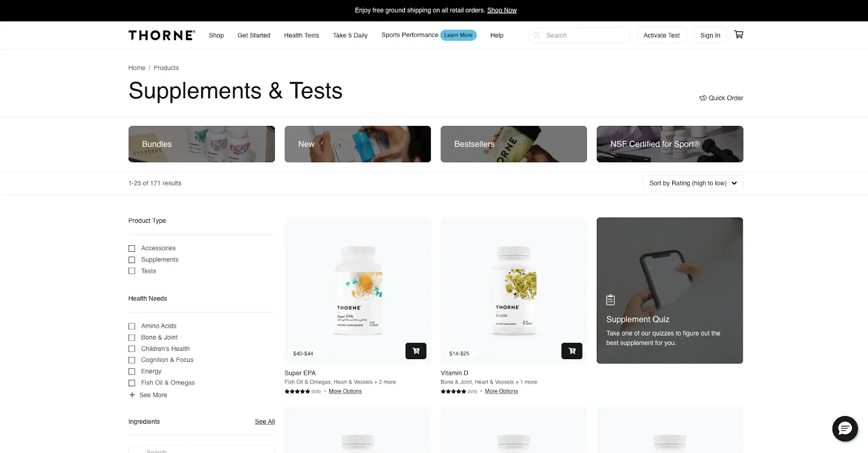Check the Accessories filter
This screenshot has width=868, height=453.
(132, 248)
